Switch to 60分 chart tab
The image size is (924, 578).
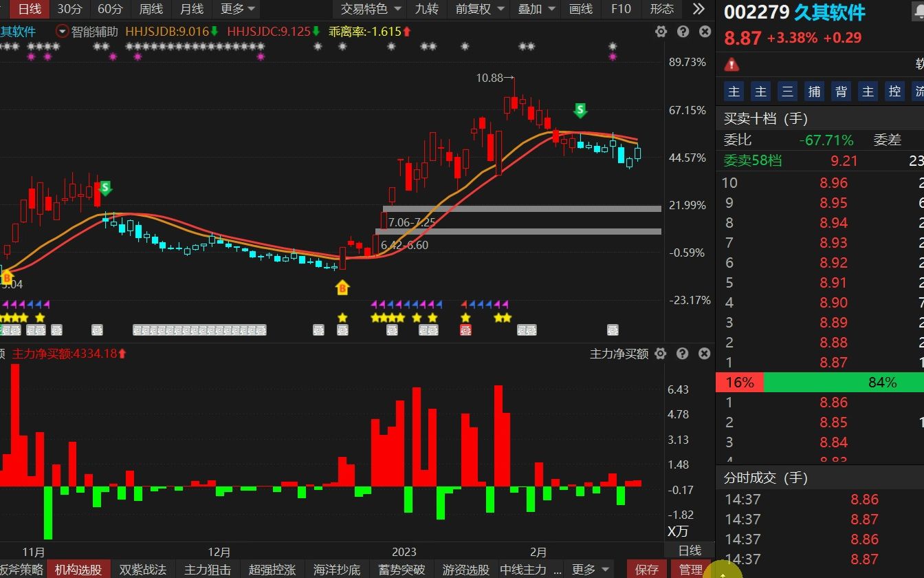coord(110,9)
